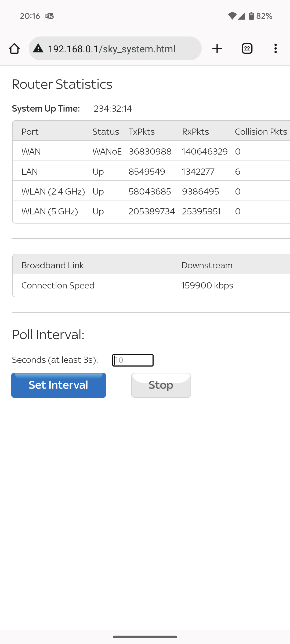Tap the screen cast icon beside clock
Image resolution: width=290 pixels, height=644 pixels.
(x=49, y=16)
